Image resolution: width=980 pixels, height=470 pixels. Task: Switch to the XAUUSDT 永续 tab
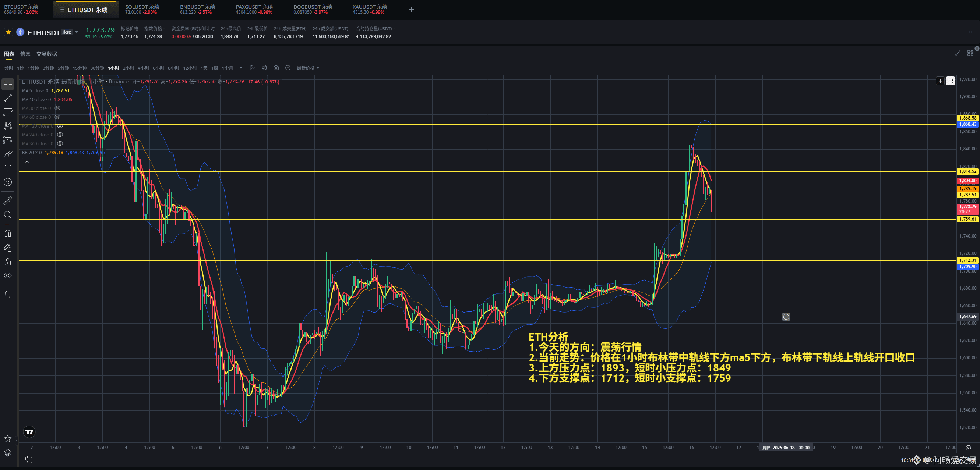pos(370,10)
